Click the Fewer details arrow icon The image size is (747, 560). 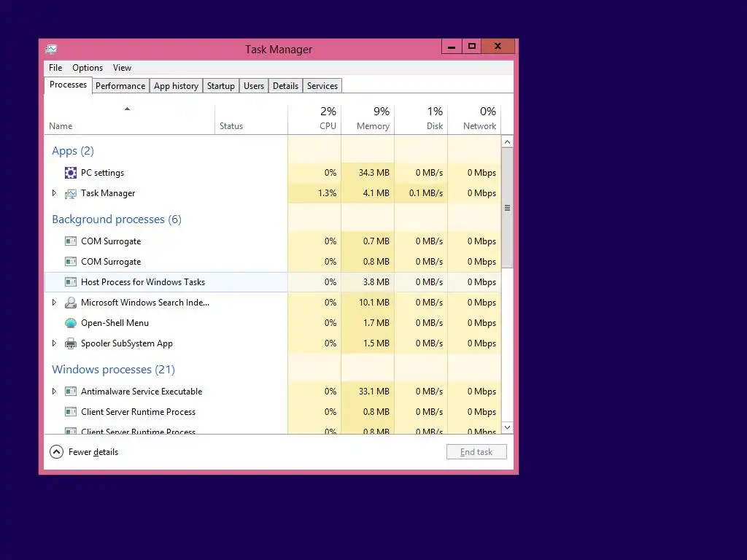point(56,452)
